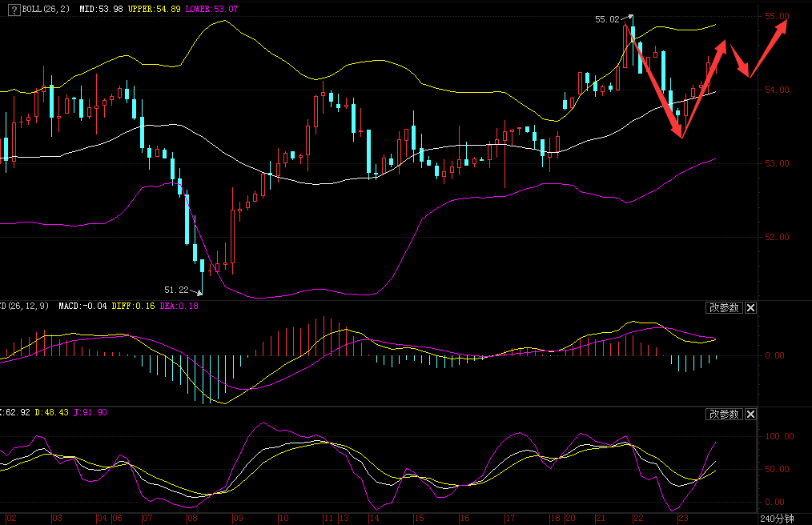The height and width of the screenshot is (525, 812).
Task: Click the 100.00 level on KDJ axis
Action: pyautogui.click(x=780, y=436)
